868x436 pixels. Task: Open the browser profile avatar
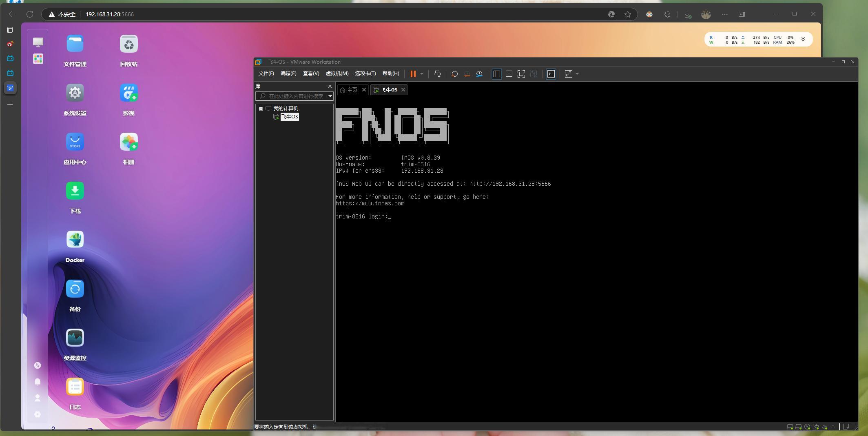click(706, 14)
